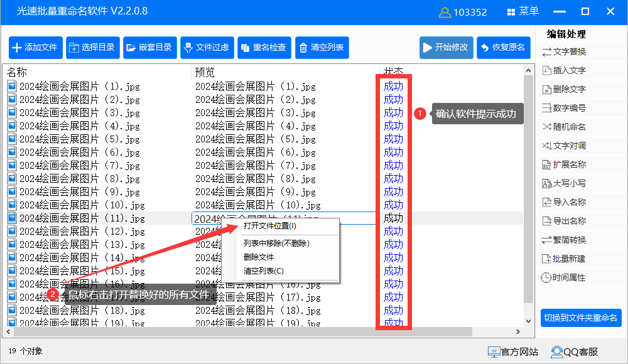The width and height of the screenshot is (628, 364).
Task: Click file icon of 2024绘画会展图片 (7).jpg
Action: [x=12, y=166]
